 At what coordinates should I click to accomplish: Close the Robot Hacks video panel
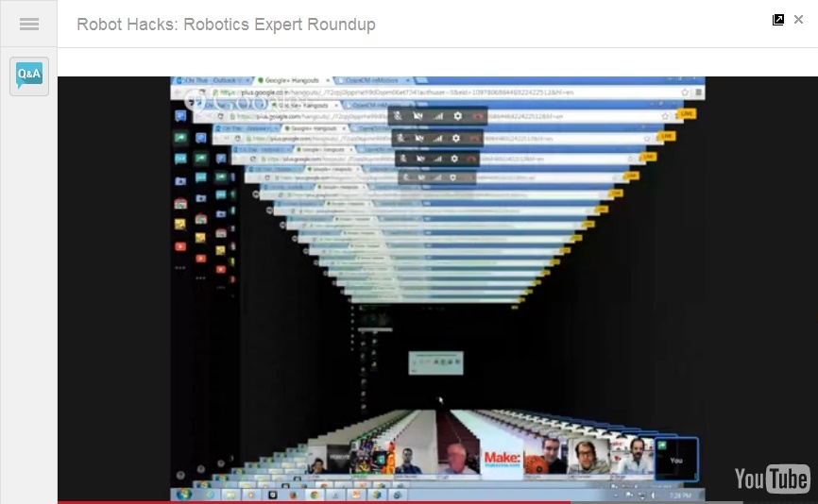(x=799, y=20)
